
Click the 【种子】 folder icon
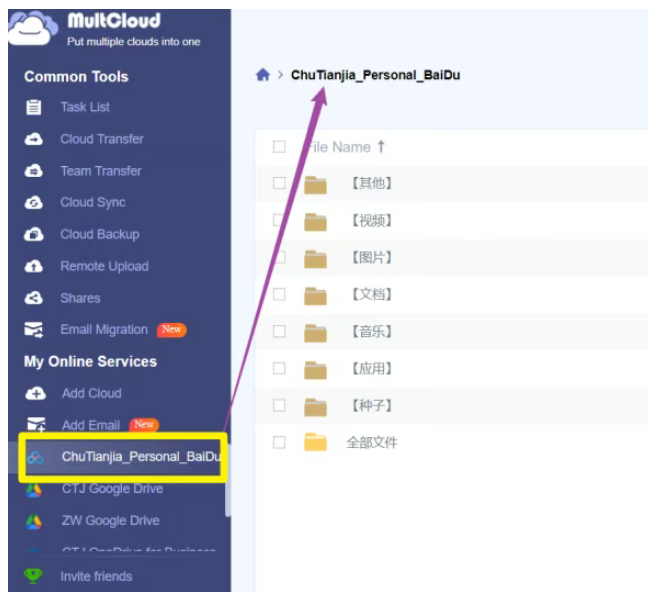coord(315,407)
